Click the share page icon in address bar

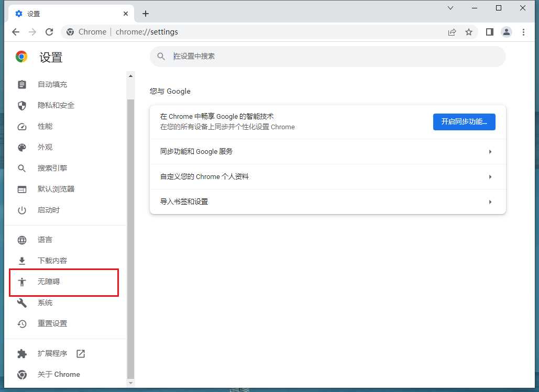pos(452,32)
